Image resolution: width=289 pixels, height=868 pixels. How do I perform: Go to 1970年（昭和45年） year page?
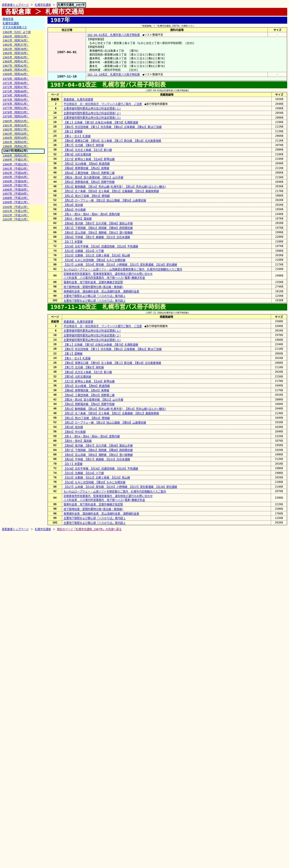(x=16, y=79)
